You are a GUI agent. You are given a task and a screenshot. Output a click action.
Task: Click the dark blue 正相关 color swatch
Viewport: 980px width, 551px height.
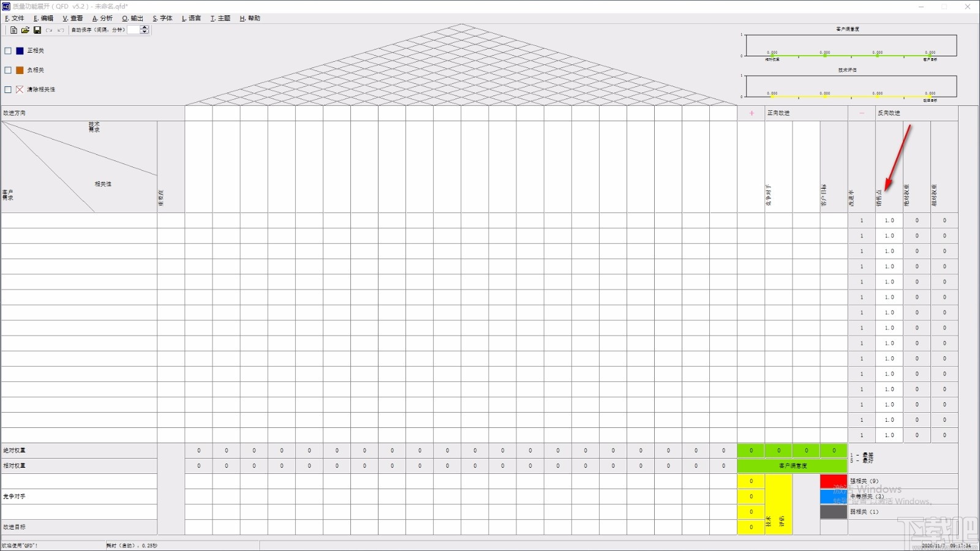click(x=20, y=51)
